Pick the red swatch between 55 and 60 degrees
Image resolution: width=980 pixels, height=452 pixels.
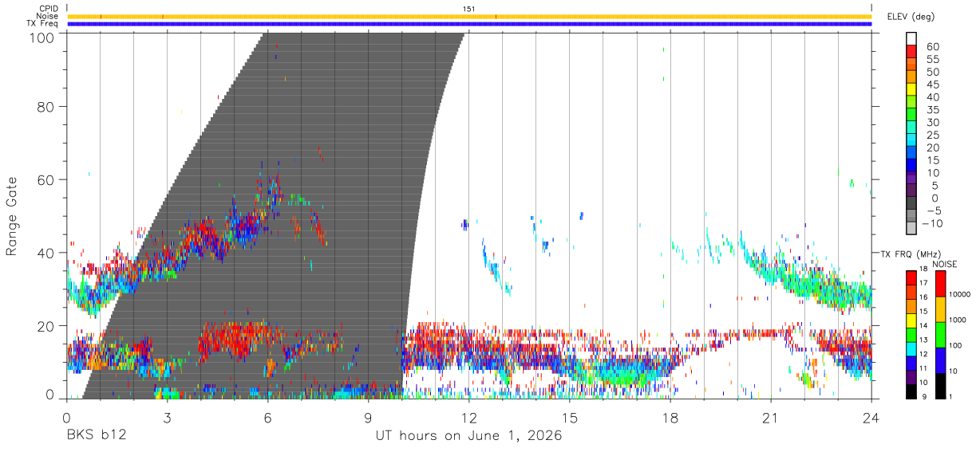tap(911, 52)
